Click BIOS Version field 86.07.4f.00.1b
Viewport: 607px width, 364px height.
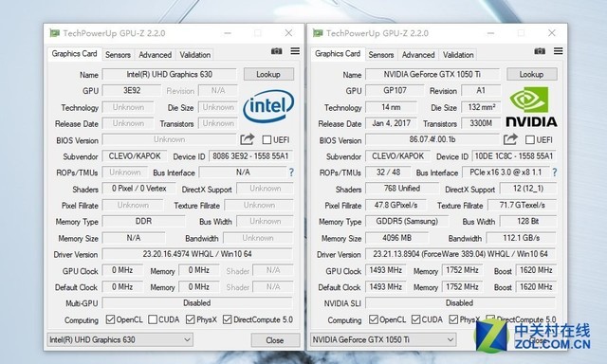pos(432,139)
